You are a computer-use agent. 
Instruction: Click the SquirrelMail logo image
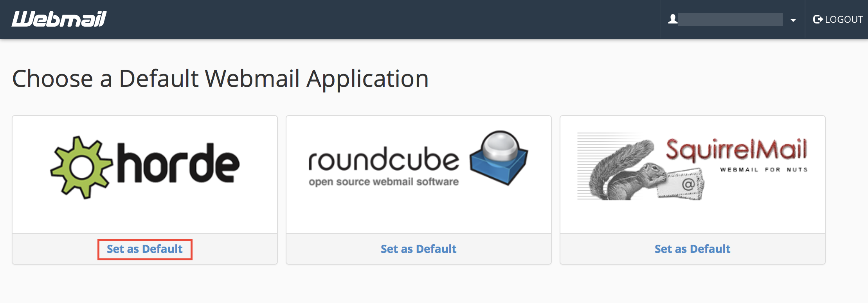(692, 166)
